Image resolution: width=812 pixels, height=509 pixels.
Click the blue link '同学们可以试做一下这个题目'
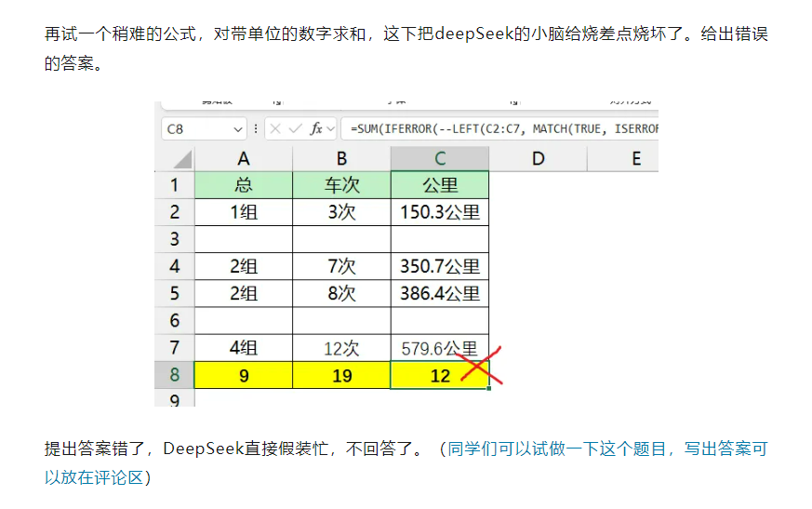[557, 449]
